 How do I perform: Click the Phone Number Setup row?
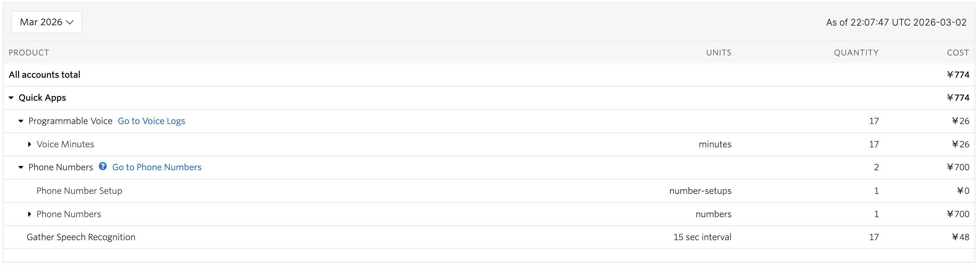[x=79, y=191]
